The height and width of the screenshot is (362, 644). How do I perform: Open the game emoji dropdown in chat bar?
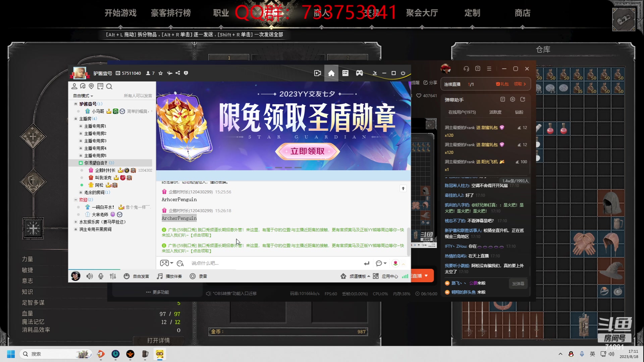(x=167, y=263)
